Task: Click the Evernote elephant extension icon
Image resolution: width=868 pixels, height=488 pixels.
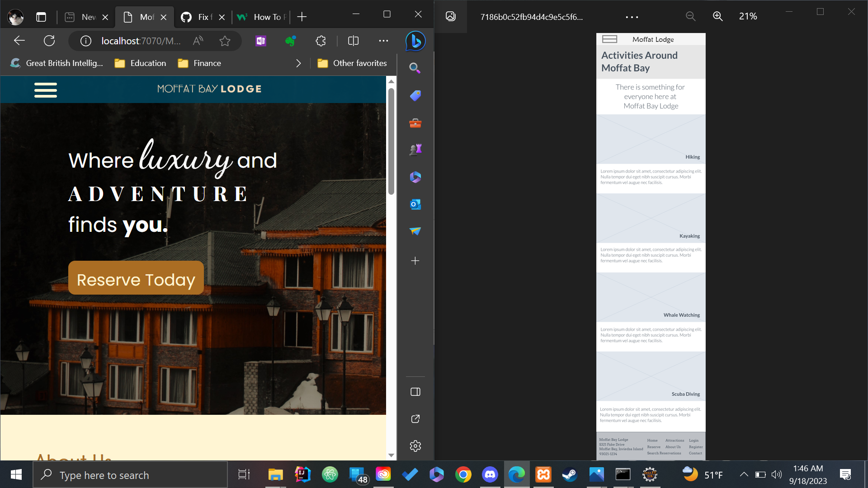Action: (x=290, y=41)
